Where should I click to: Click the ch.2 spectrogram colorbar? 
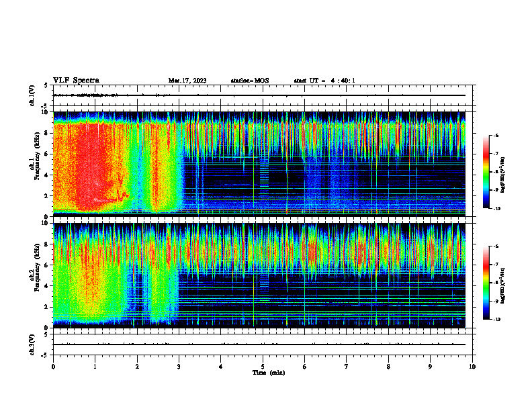click(x=486, y=283)
